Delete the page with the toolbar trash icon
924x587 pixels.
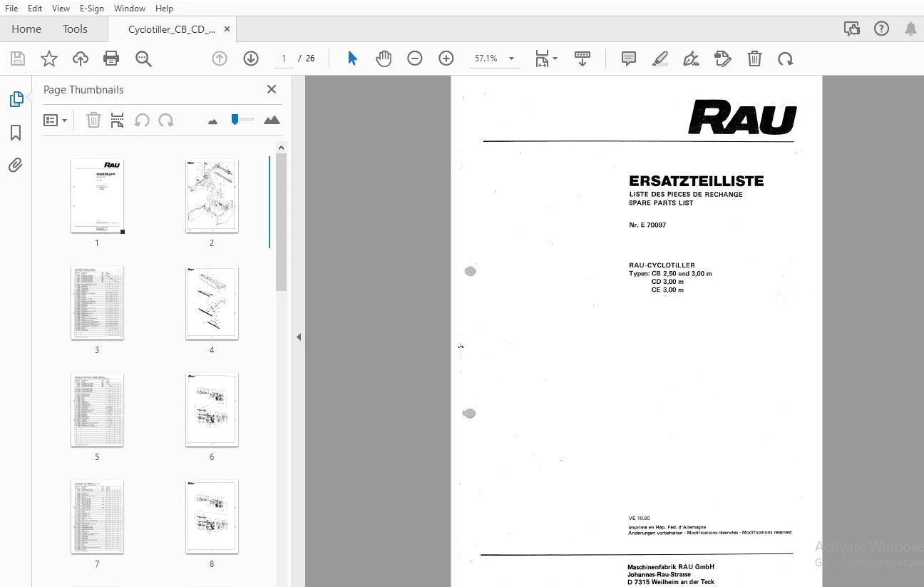point(754,58)
